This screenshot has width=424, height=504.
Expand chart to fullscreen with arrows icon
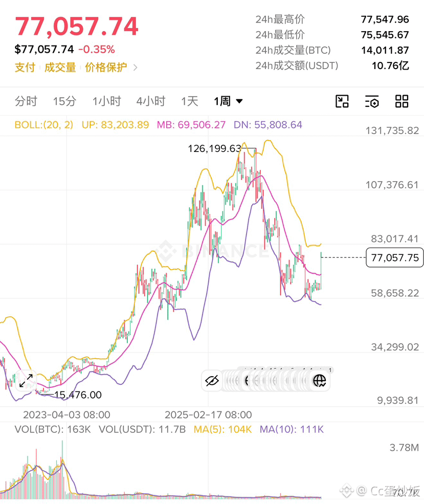[x=26, y=381]
